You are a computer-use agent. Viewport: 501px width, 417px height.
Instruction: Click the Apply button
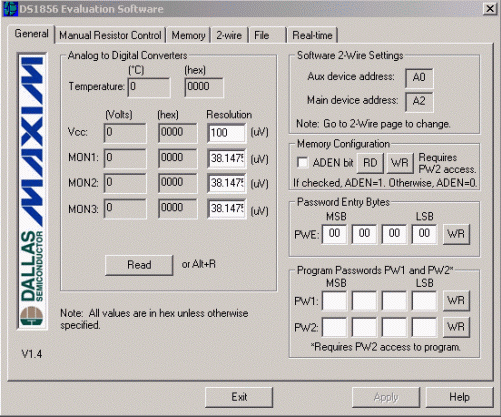pos(386,397)
